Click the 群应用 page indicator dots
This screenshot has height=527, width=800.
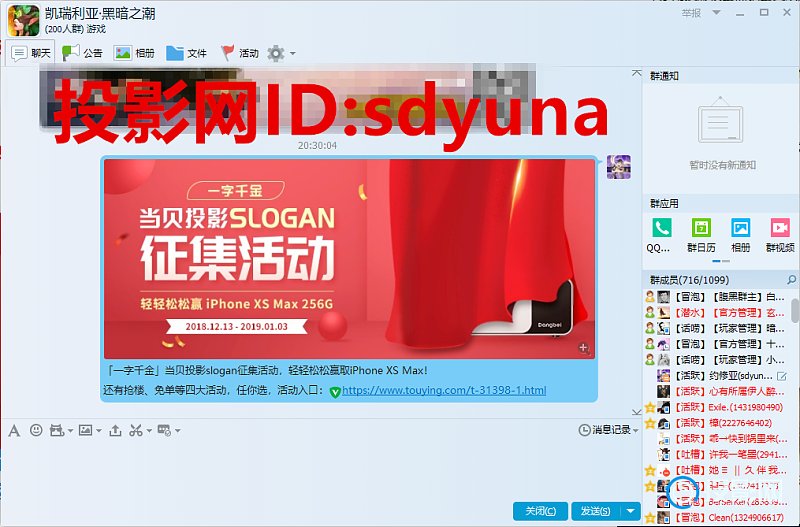721,261
